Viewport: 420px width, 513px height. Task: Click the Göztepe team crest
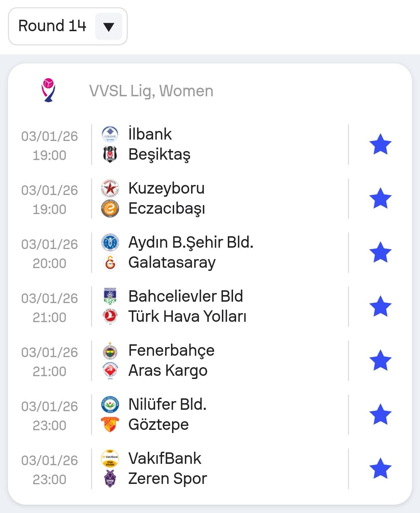tap(110, 425)
